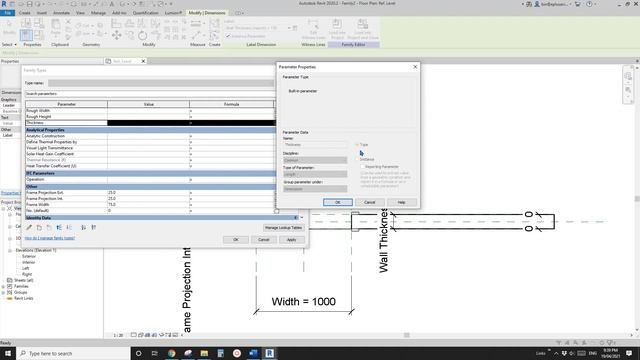Image resolution: width=640 pixels, height=360 pixels.
Task: Click Apply in Family Types dialog
Action: tap(291, 240)
